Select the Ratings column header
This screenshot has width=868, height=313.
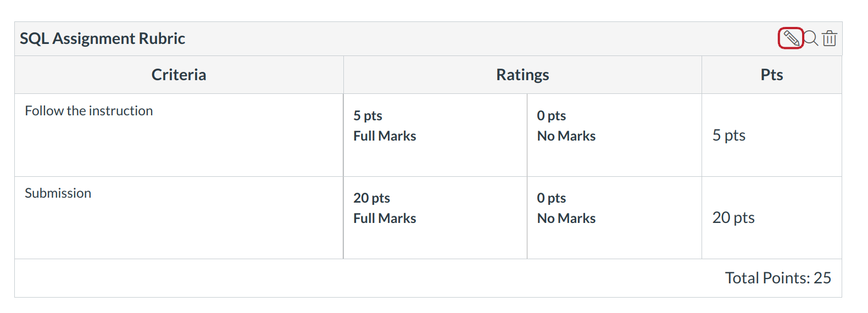click(522, 75)
